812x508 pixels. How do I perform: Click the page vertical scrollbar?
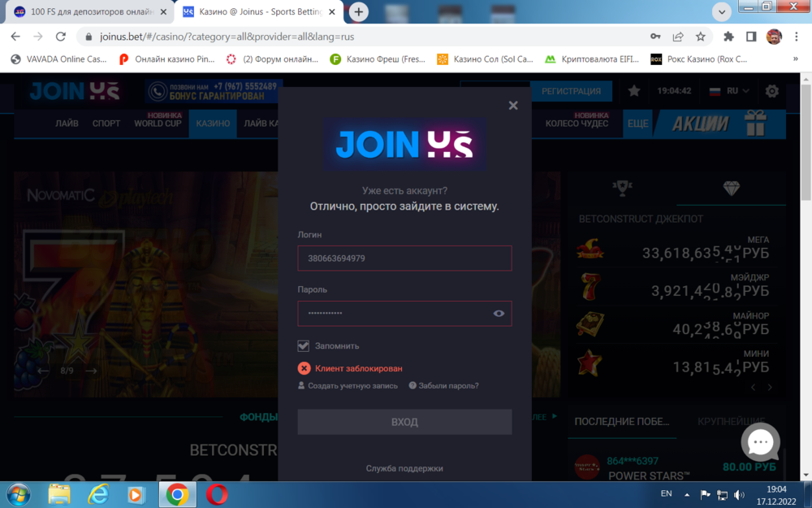coord(806,142)
